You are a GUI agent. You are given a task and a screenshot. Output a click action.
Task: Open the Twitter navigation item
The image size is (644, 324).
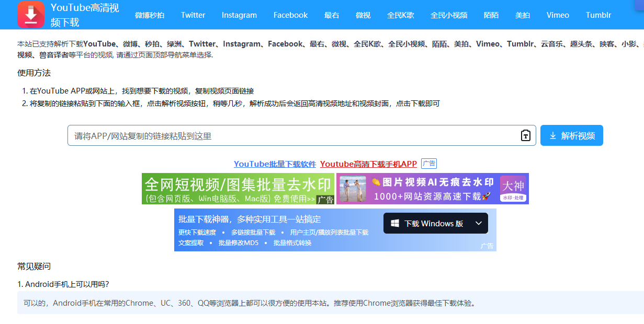click(193, 15)
